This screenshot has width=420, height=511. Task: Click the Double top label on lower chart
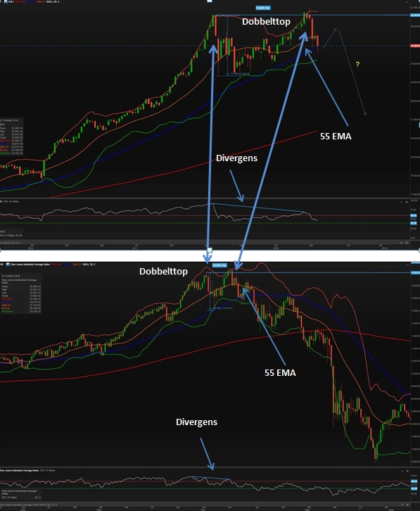point(219,265)
